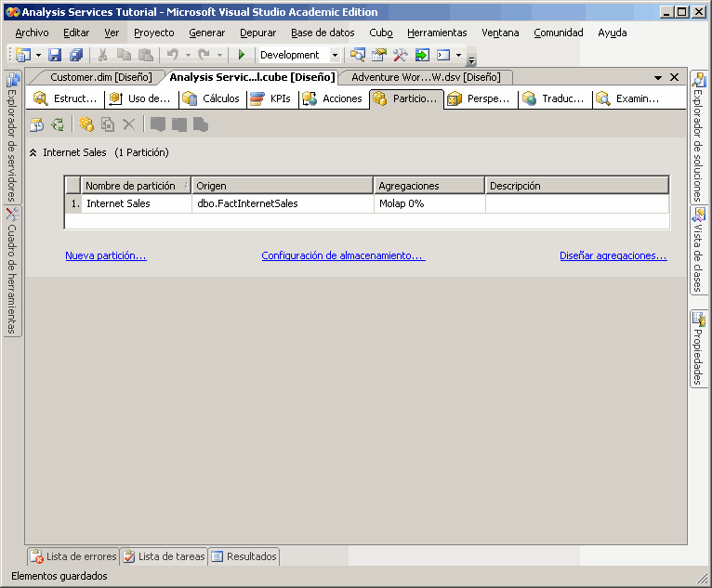
Task: Switch to the Uso de dimensiones tab
Action: pos(141,98)
